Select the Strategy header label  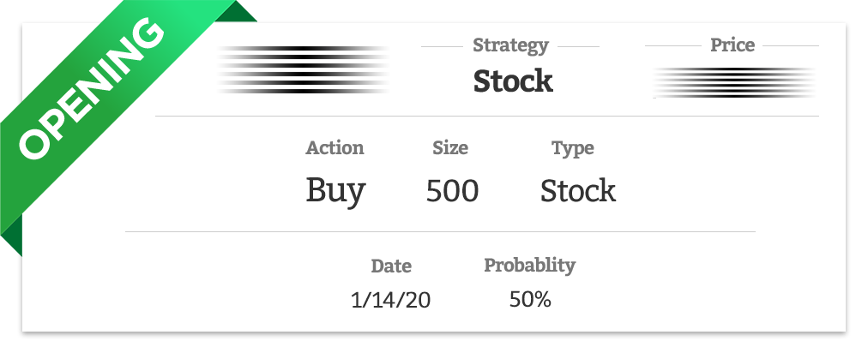tap(510, 46)
